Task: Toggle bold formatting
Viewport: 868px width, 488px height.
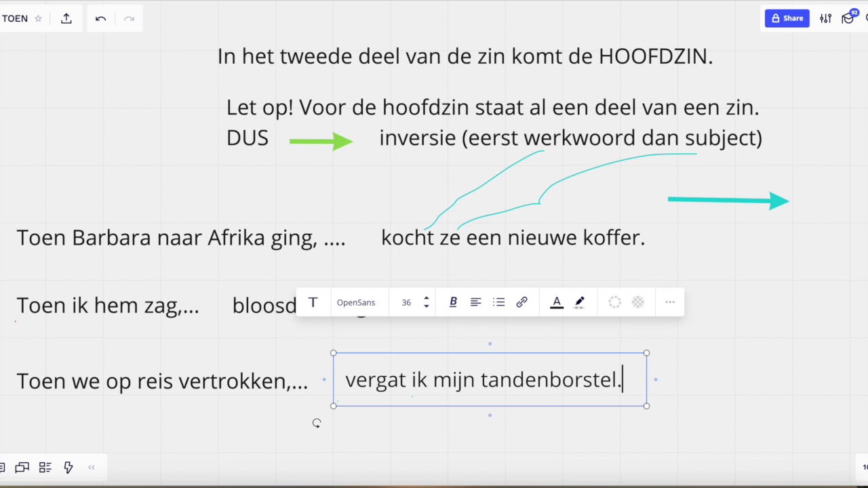Action: (x=453, y=302)
